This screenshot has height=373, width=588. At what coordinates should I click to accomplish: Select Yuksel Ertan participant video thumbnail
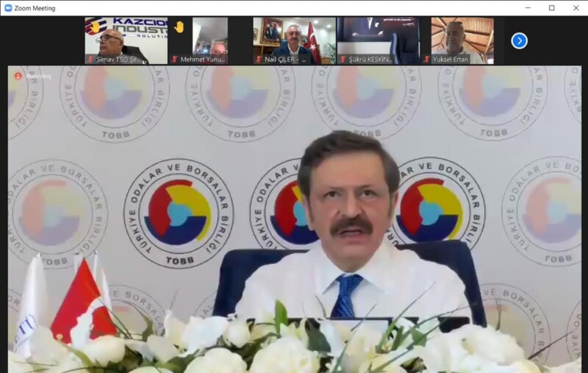tap(462, 40)
